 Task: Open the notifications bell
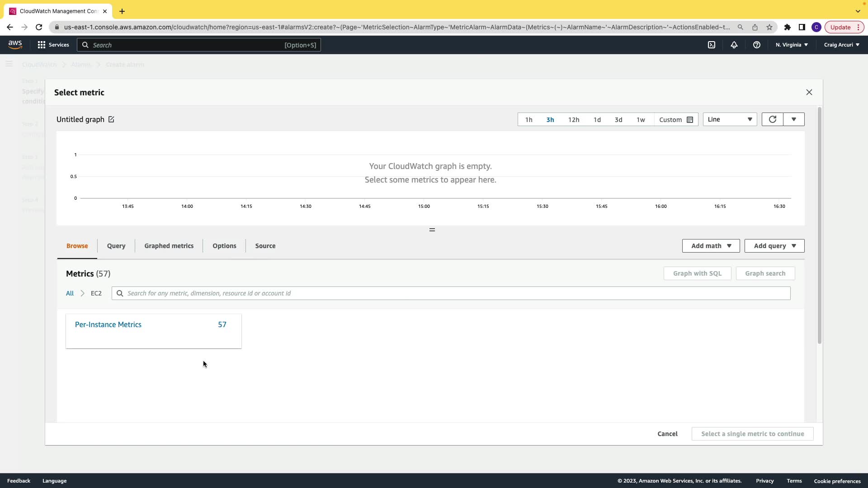(x=734, y=45)
